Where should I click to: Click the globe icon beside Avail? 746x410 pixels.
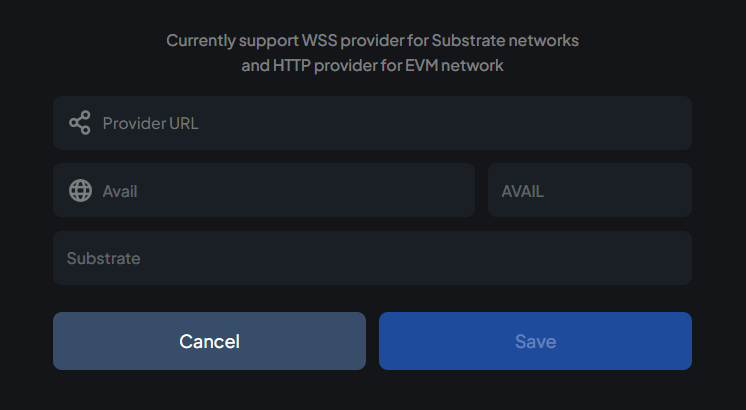pos(81,190)
